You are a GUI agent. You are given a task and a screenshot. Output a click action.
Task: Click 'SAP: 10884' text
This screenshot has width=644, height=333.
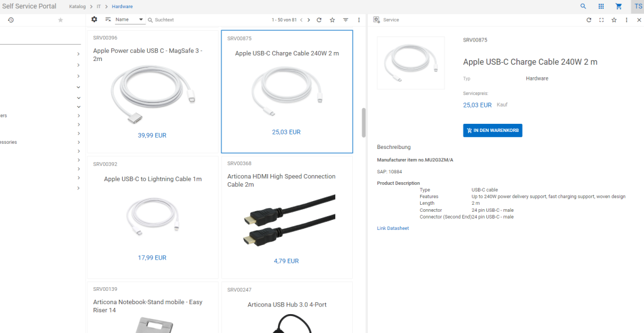[389, 172]
